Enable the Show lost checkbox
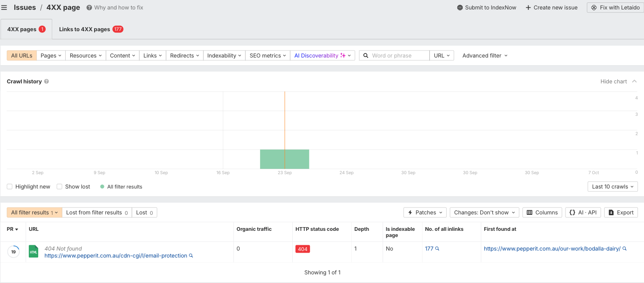Image resolution: width=644 pixels, height=283 pixels. pyautogui.click(x=59, y=186)
